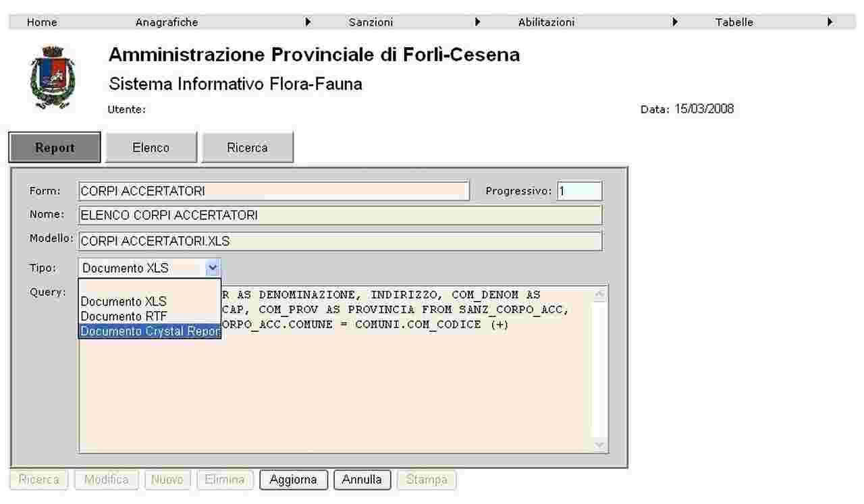This screenshot has height=504, width=864.
Task: Focus the Nome text field
Action: (340, 216)
